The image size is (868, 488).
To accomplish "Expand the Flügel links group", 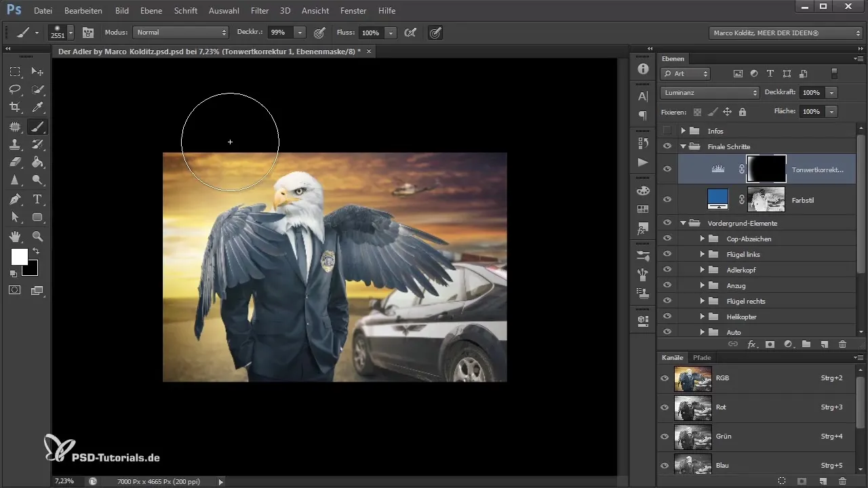I will 702,254.
